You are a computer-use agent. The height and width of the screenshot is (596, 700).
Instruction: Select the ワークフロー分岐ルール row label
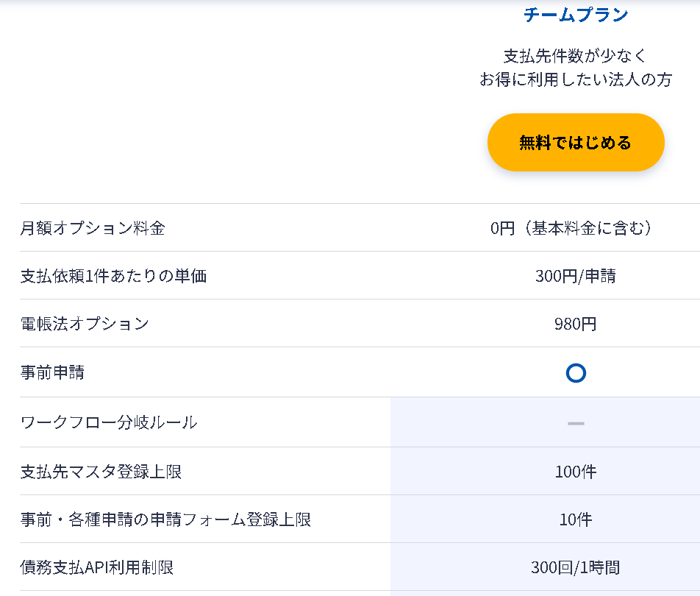click(109, 422)
